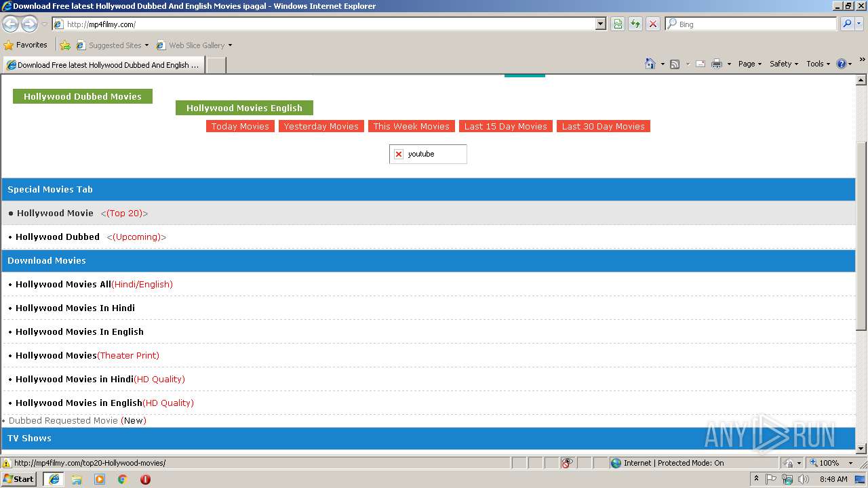Open the recent pages dropdown arrow
This screenshot has height=488, width=868.
click(44, 24)
